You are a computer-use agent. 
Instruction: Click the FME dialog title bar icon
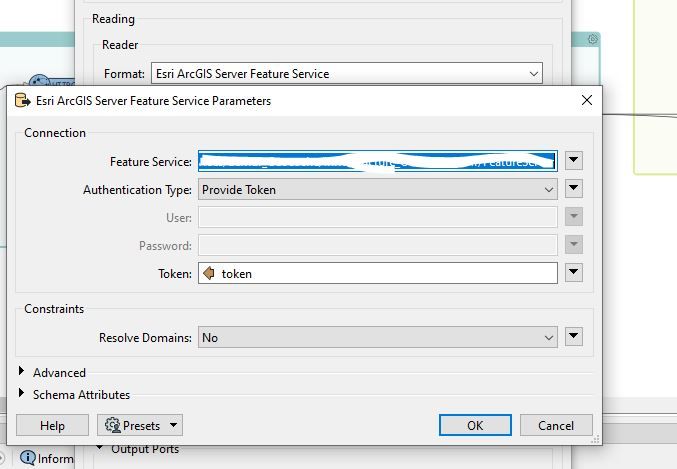(x=22, y=101)
